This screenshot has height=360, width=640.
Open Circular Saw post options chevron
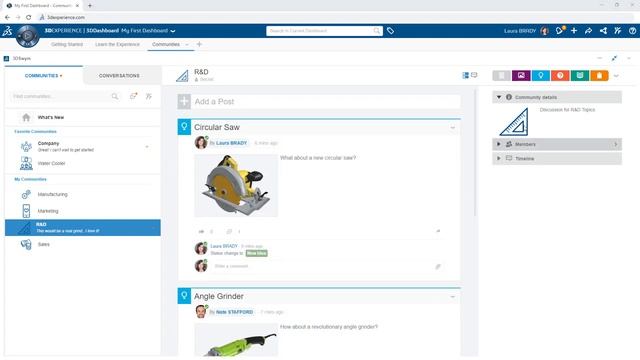(453, 128)
